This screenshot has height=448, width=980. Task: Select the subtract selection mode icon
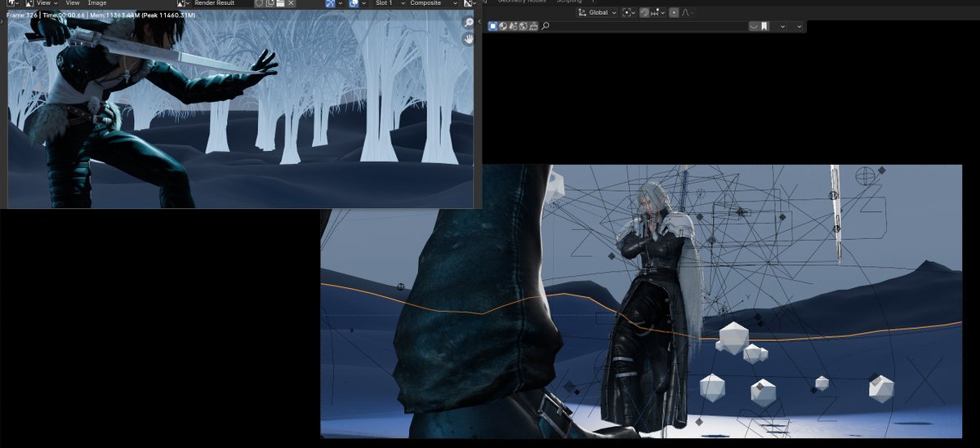513,26
